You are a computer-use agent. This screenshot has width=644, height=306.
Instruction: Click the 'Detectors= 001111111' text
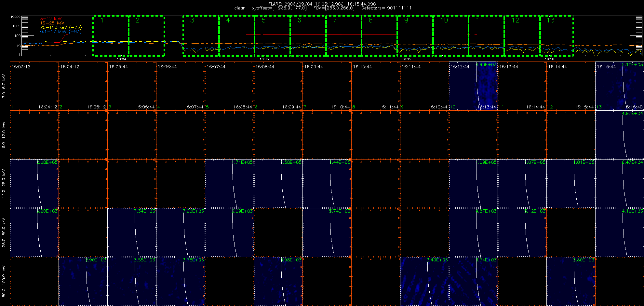(386, 8)
